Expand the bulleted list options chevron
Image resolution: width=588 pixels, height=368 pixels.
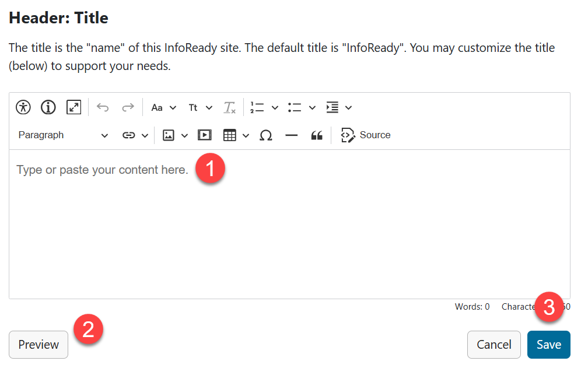[311, 107]
